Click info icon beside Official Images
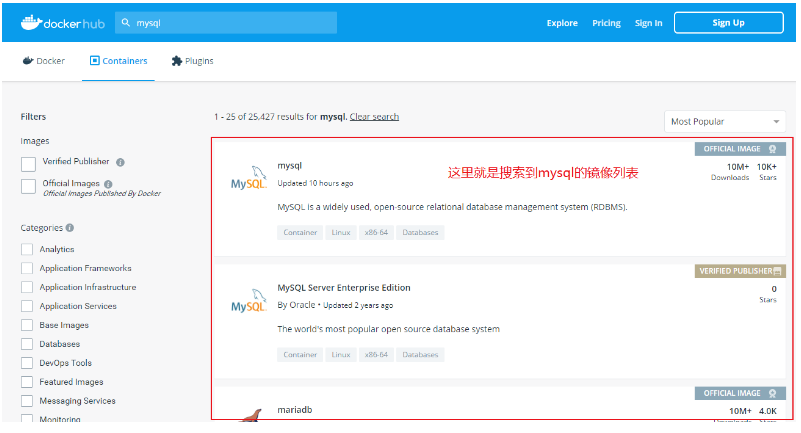This screenshot has width=801, height=433. (x=108, y=184)
